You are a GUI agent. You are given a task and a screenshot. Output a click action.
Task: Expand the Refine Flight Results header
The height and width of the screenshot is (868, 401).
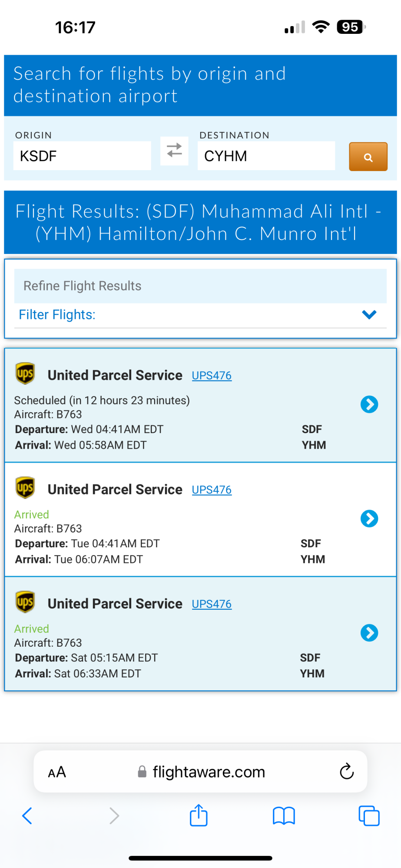point(200,286)
